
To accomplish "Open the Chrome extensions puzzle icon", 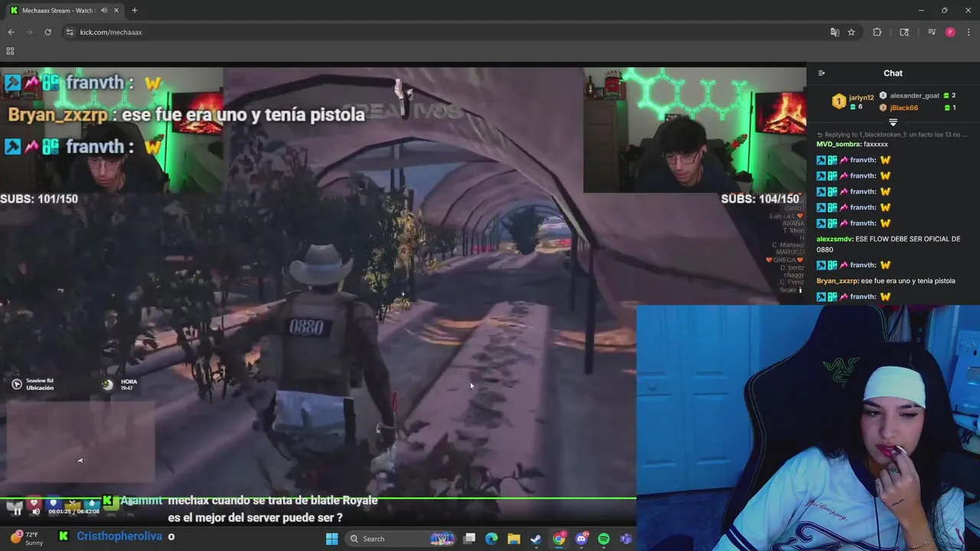I will (877, 32).
